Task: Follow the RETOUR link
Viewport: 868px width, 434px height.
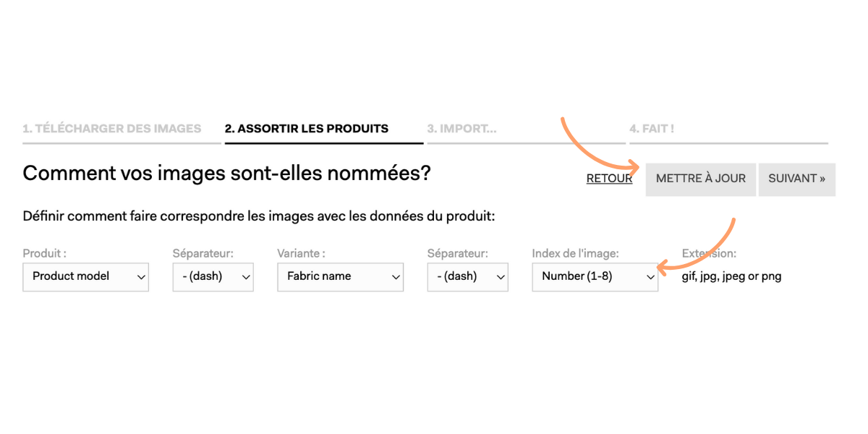Action: 609,179
